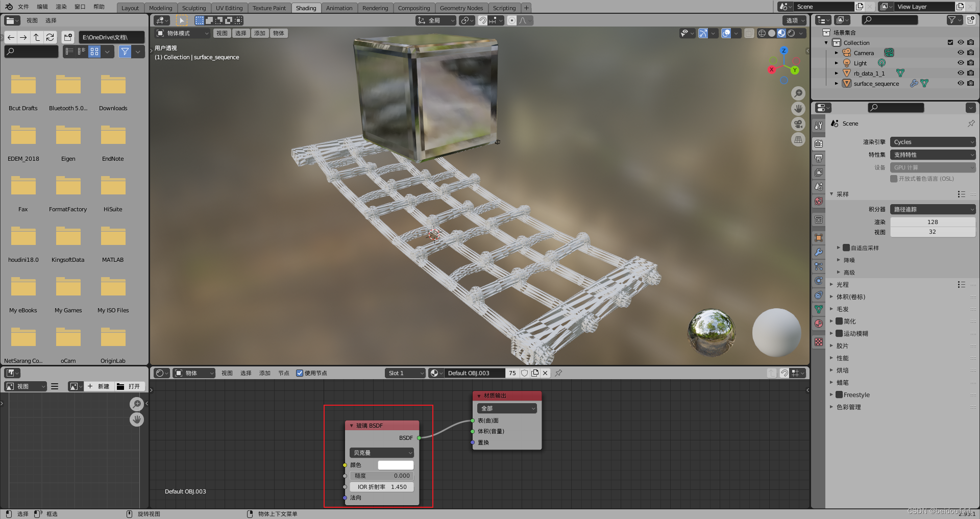
Task: Open the Texture properties checker tab
Action: [x=819, y=342]
